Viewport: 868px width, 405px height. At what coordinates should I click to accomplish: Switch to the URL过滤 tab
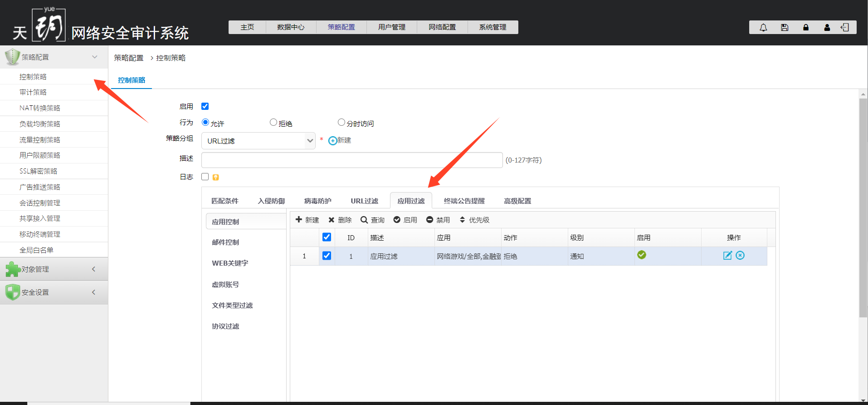[364, 201]
